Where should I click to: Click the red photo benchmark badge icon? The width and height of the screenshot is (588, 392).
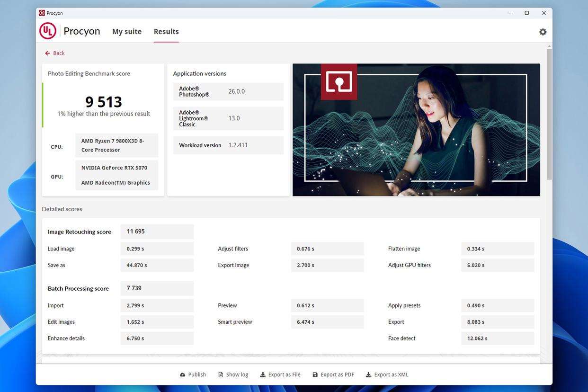(339, 81)
